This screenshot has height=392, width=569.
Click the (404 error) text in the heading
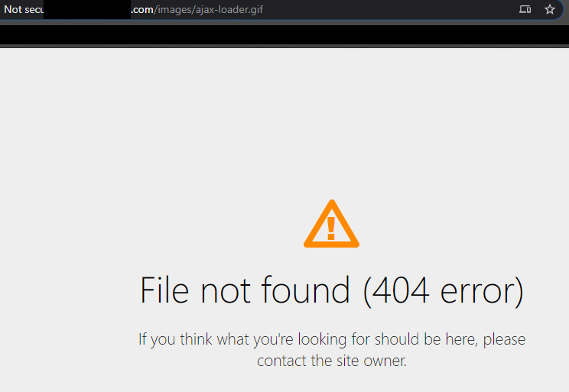click(x=444, y=291)
